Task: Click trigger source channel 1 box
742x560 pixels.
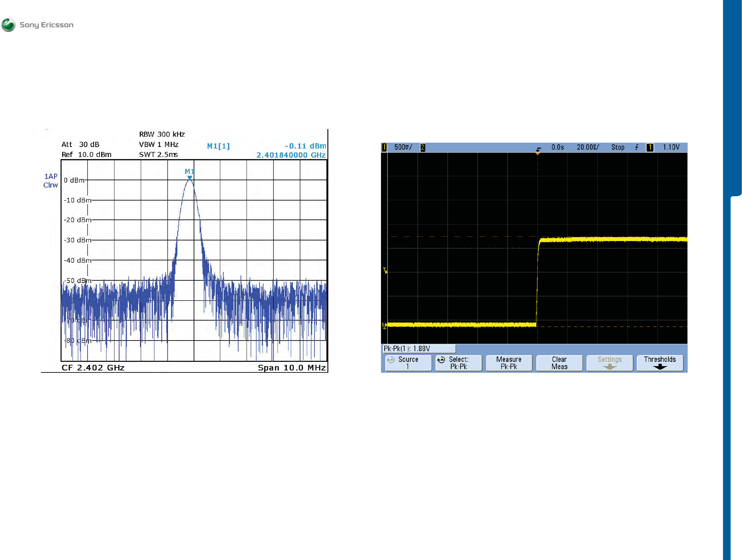Action: (x=650, y=147)
